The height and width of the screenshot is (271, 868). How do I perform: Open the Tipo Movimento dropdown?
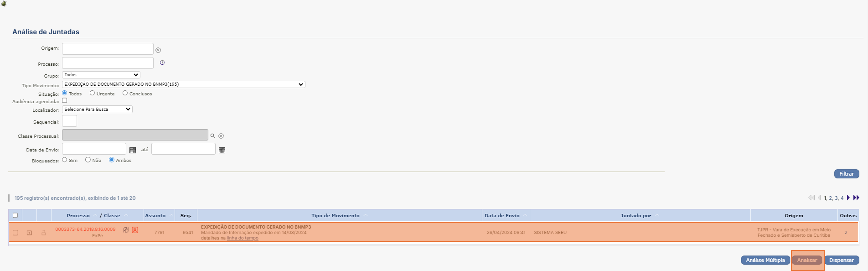184,84
